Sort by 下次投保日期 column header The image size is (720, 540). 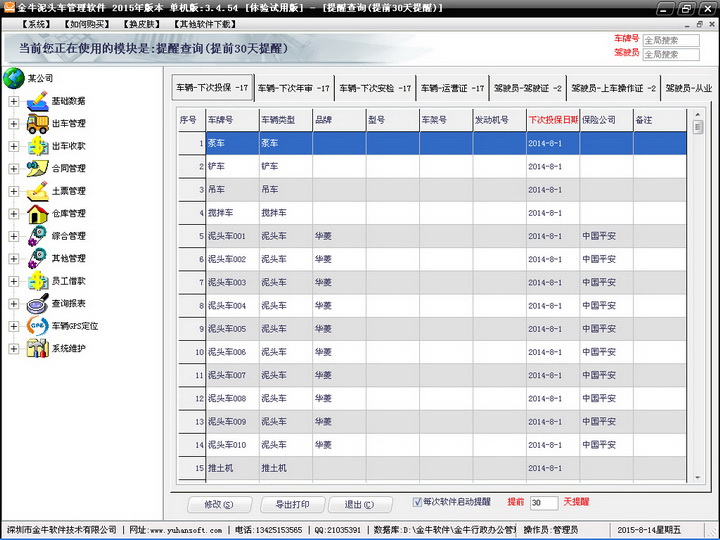coord(553,120)
